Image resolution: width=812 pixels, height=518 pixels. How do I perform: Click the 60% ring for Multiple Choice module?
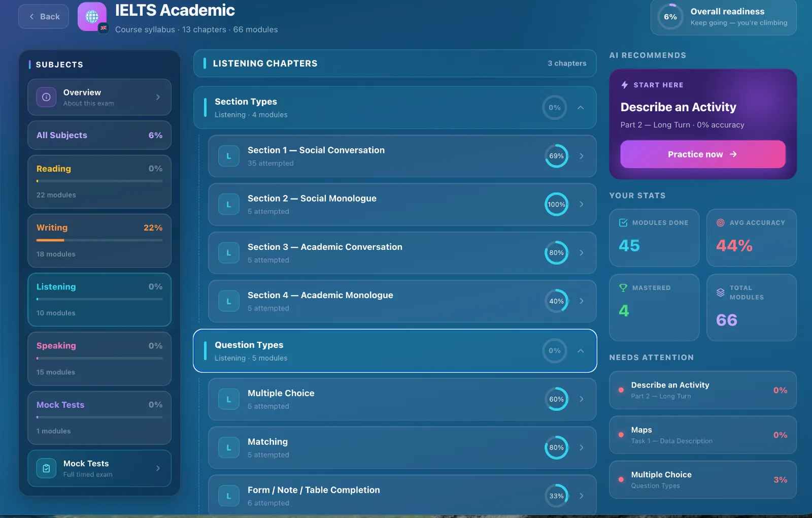(x=557, y=399)
